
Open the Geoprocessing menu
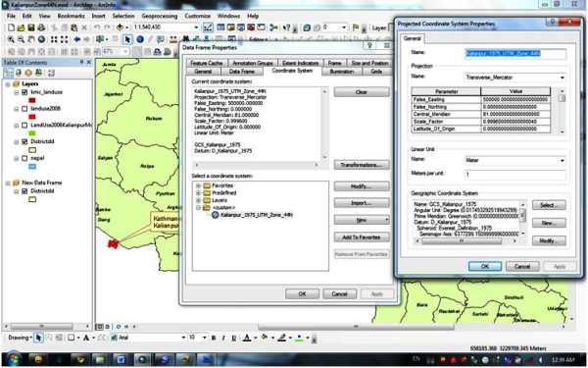[x=160, y=16]
